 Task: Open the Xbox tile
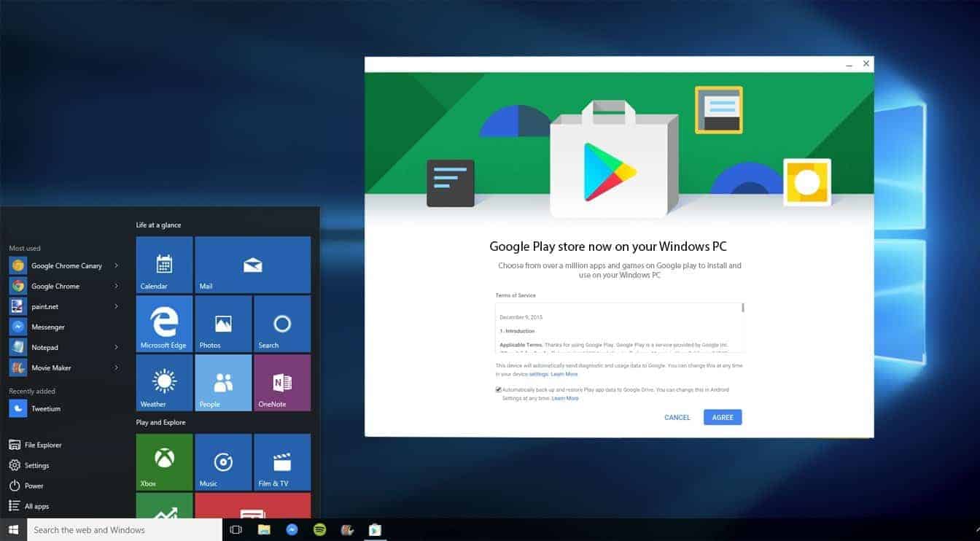(x=163, y=461)
